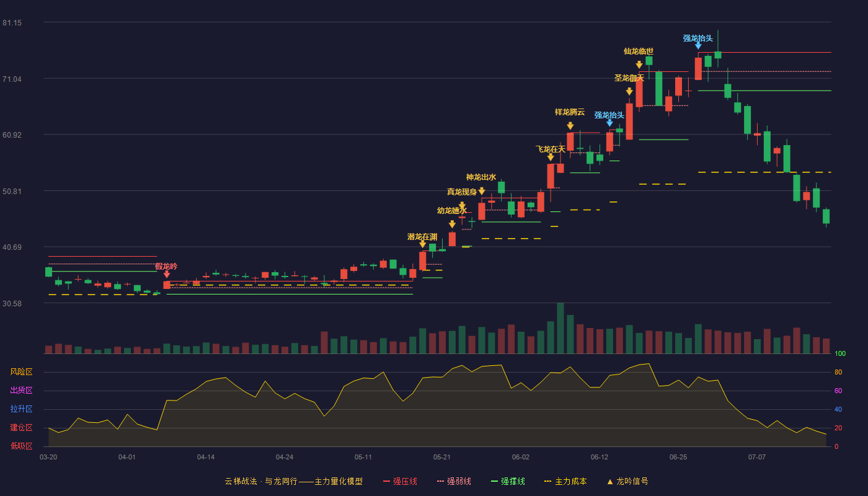The width and height of the screenshot is (868, 496).
Task: Click the 强龙抬头 marker after 06-25
Action: coord(698,46)
